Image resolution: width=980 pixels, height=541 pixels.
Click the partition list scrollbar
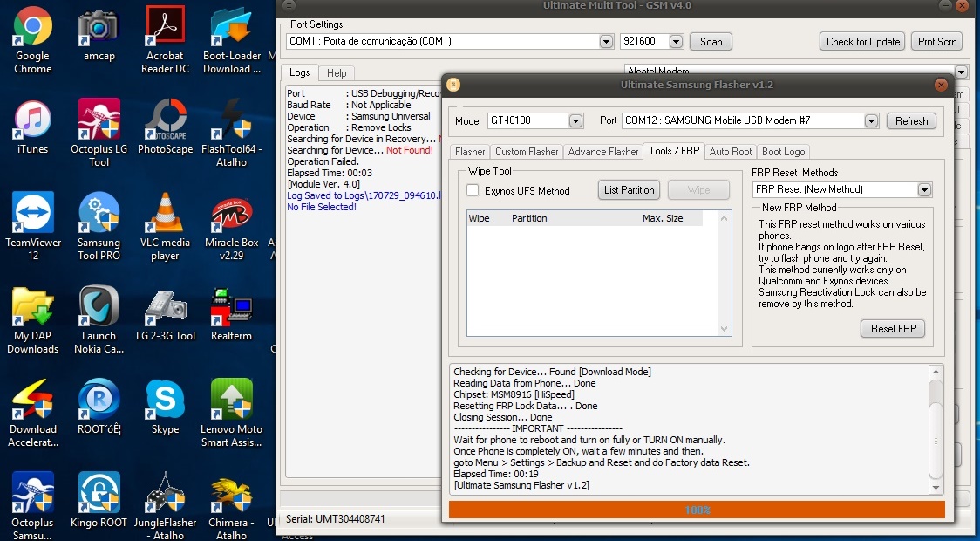[x=725, y=273]
